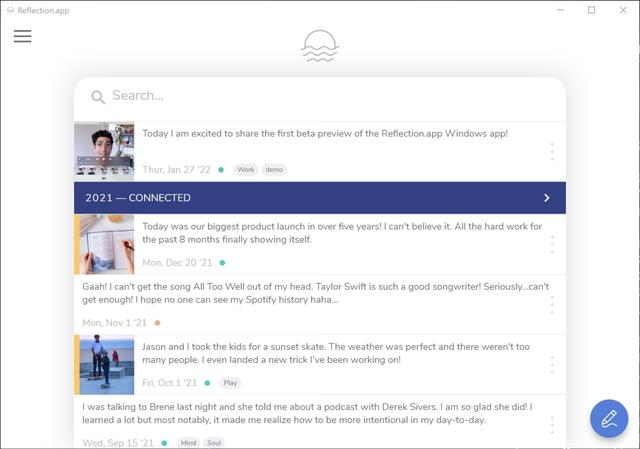Image resolution: width=640 pixels, height=449 pixels.
Task: Open the skateboard photo thumbnail
Action: tap(107, 365)
